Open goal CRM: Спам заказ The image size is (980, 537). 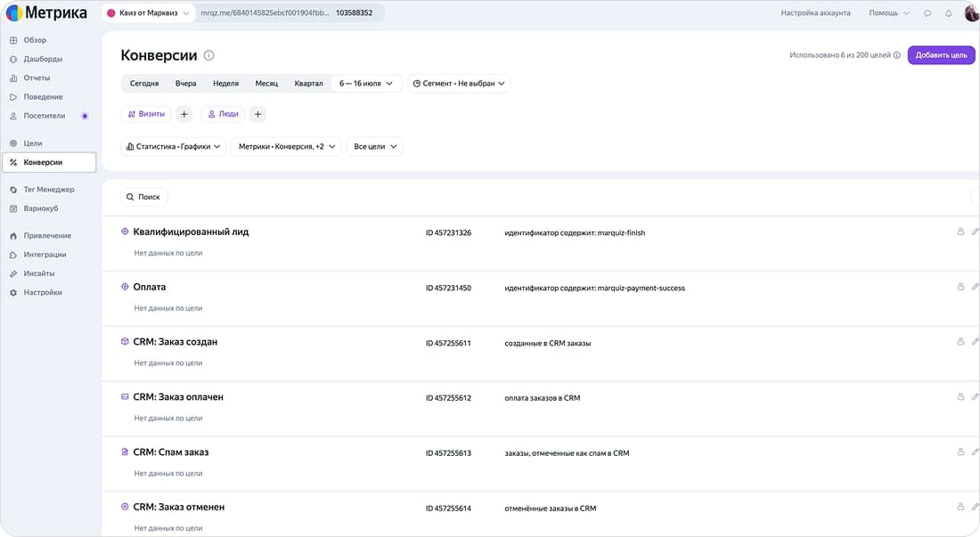coord(171,452)
